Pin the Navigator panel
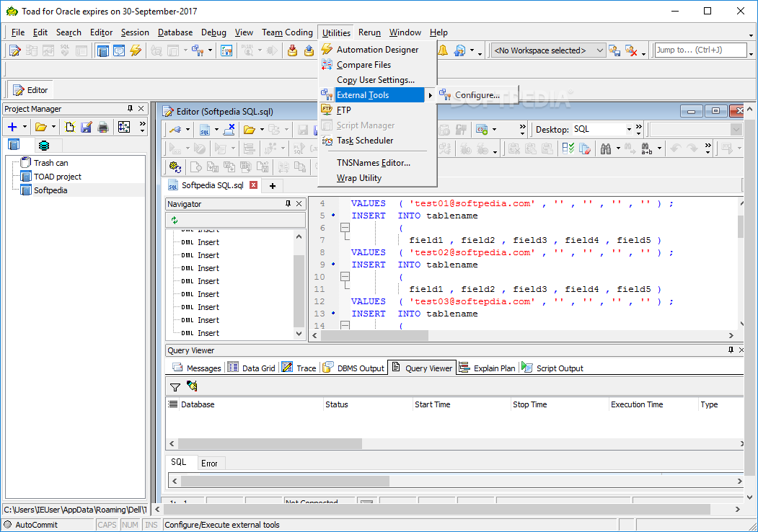Screen dimensions: 758x532 (288, 204)
